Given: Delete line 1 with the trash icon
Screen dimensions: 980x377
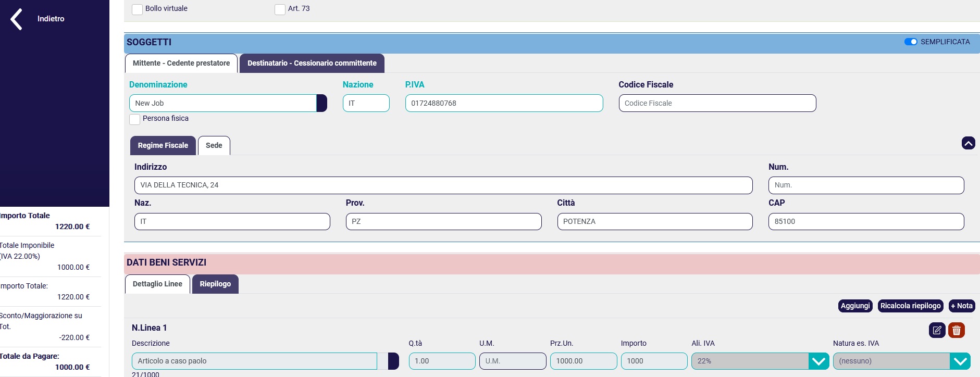Looking at the screenshot, I should 956,330.
